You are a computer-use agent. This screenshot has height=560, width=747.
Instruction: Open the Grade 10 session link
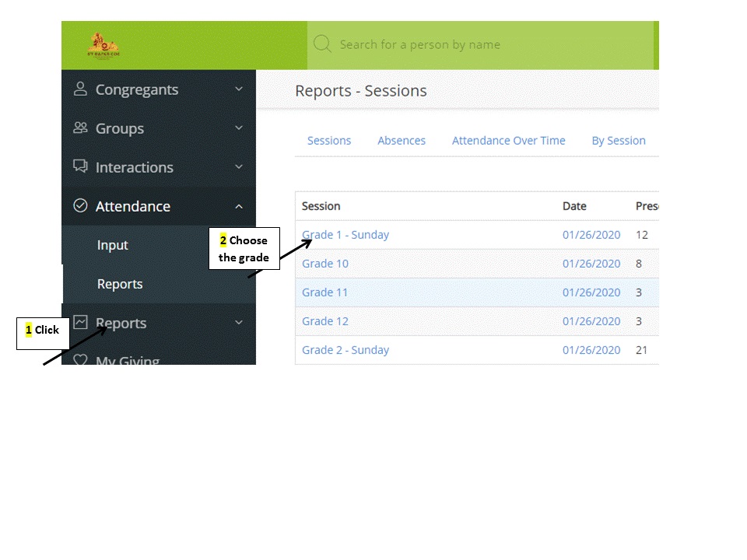click(325, 264)
